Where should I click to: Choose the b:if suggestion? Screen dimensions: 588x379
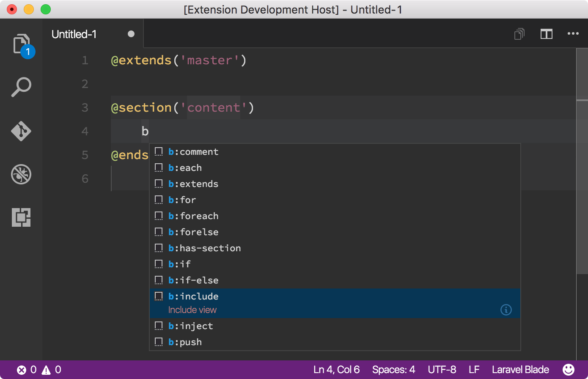(335, 264)
